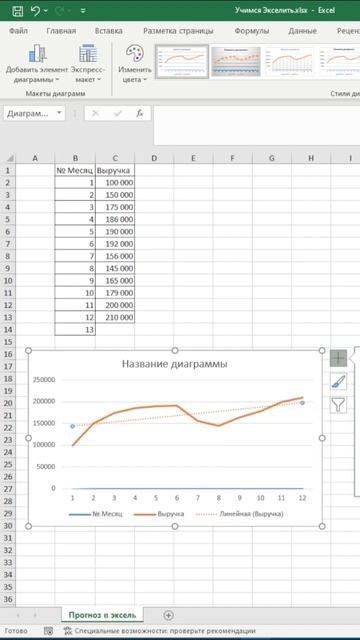
Task: Open Chart Styles paintbrush button
Action: 338,382
